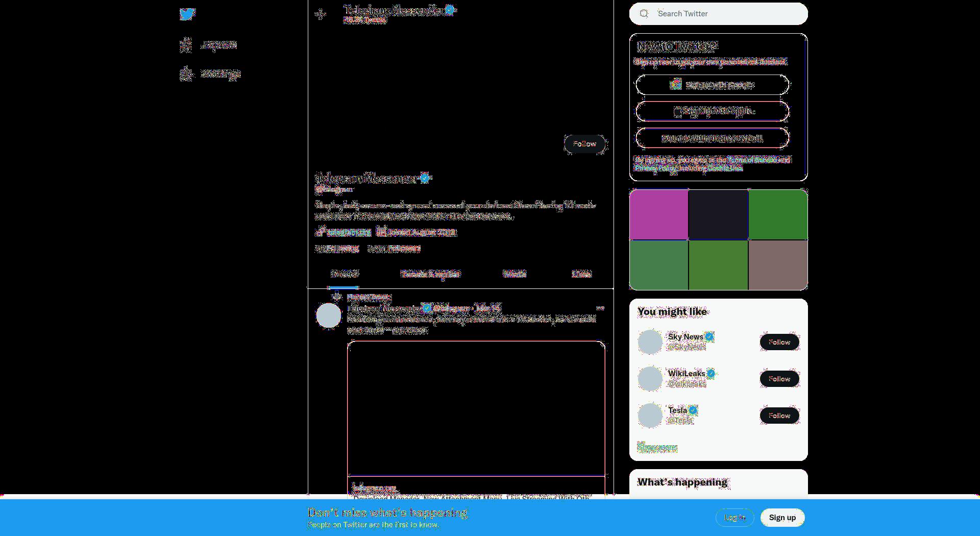Click the link icon beside telegram.org
The height and width of the screenshot is (536, 980).
[320, 232]
